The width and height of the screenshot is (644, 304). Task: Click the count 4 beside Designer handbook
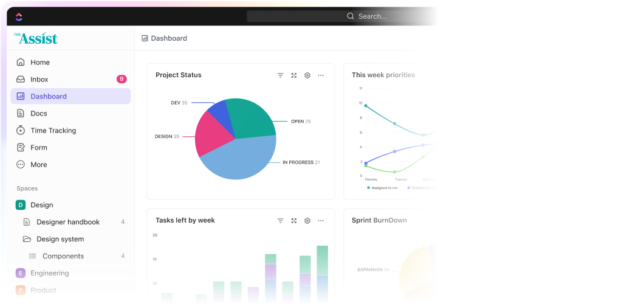(123, 222)
